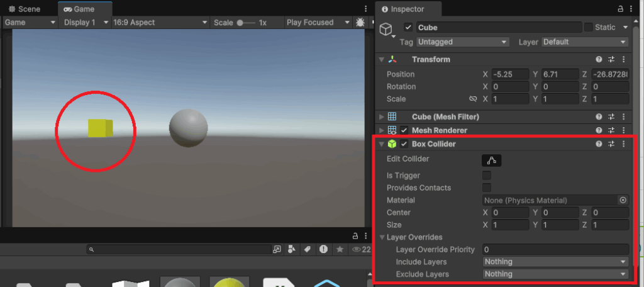Toggle the constrained proportions link for Scale

pyautogui.click(x=473, y=99)
